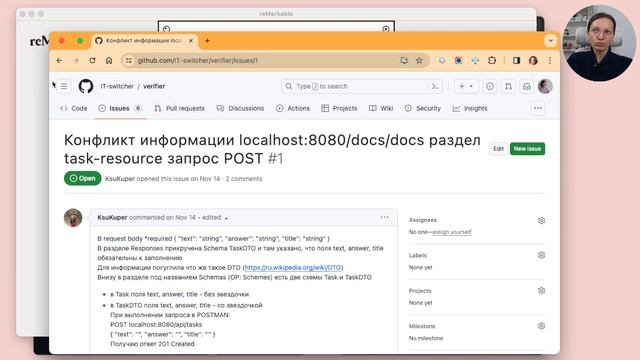Switch to the Actions tab
This screenshot has height=360, width=640.
(x=293, y=108)
